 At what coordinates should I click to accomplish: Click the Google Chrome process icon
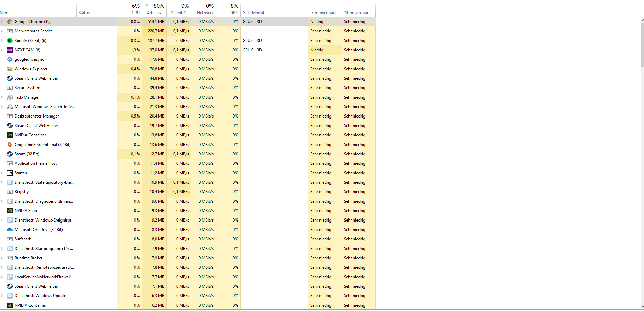(10, 22)
